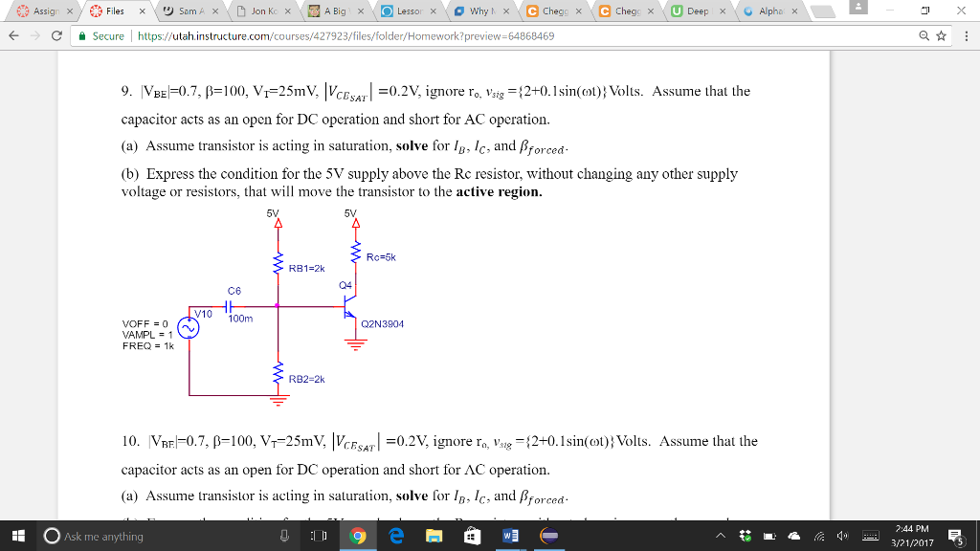Click the OneDrive cloud tray icon

tap(792, 536)
